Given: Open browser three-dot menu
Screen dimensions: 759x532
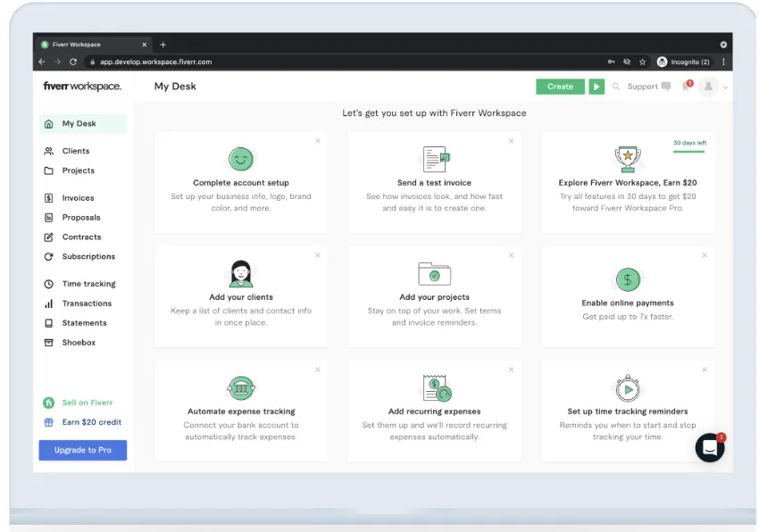Looking at the screenshot, I should [723, 62].
